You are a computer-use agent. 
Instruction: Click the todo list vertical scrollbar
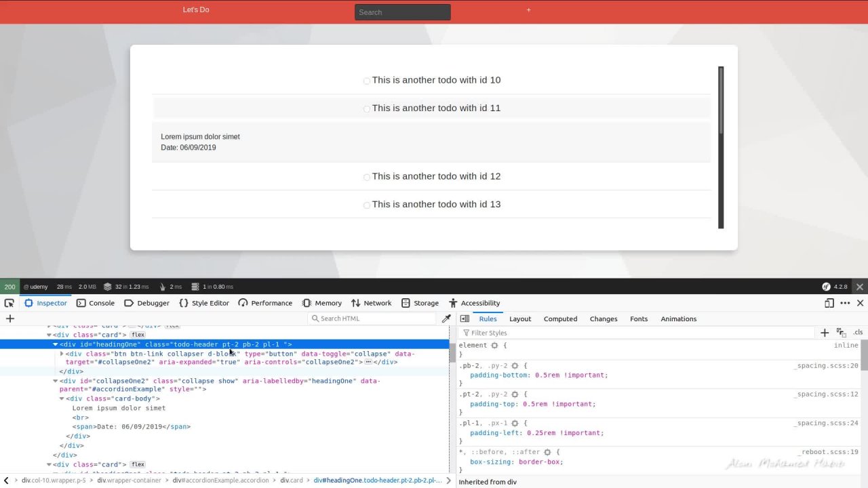(x=721, y=147)
